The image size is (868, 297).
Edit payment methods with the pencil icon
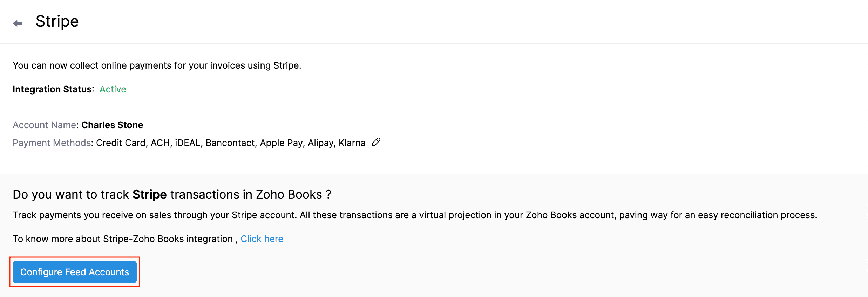coord(376,142)
